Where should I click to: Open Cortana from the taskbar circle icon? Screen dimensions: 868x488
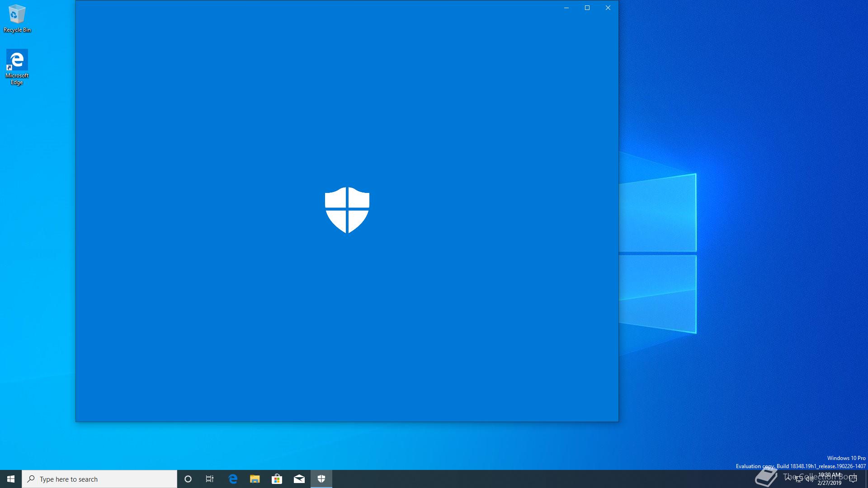tap(188, 479)
